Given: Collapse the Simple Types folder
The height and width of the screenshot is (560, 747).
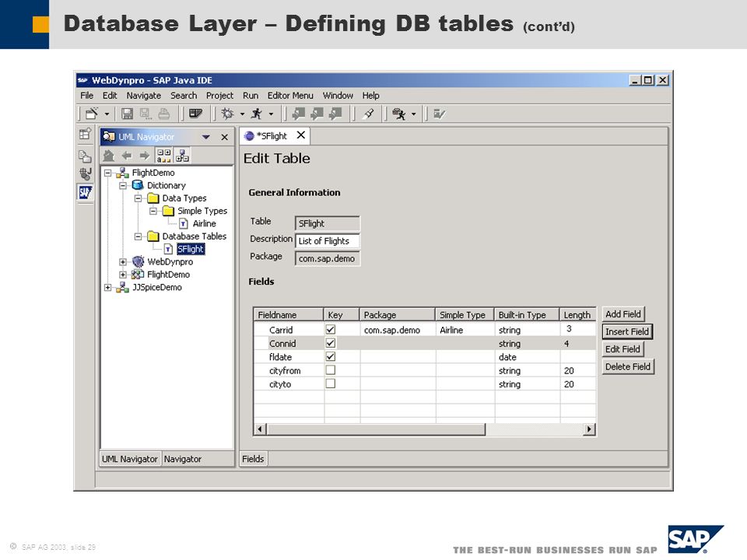Looking at the screenshot, I should point(153,211).
